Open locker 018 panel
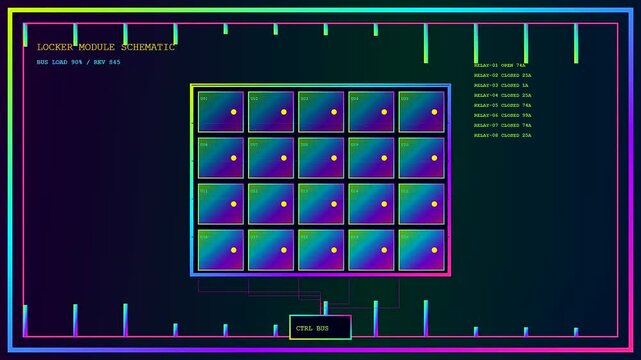This screenshot has width=641, height=360. 321,250
